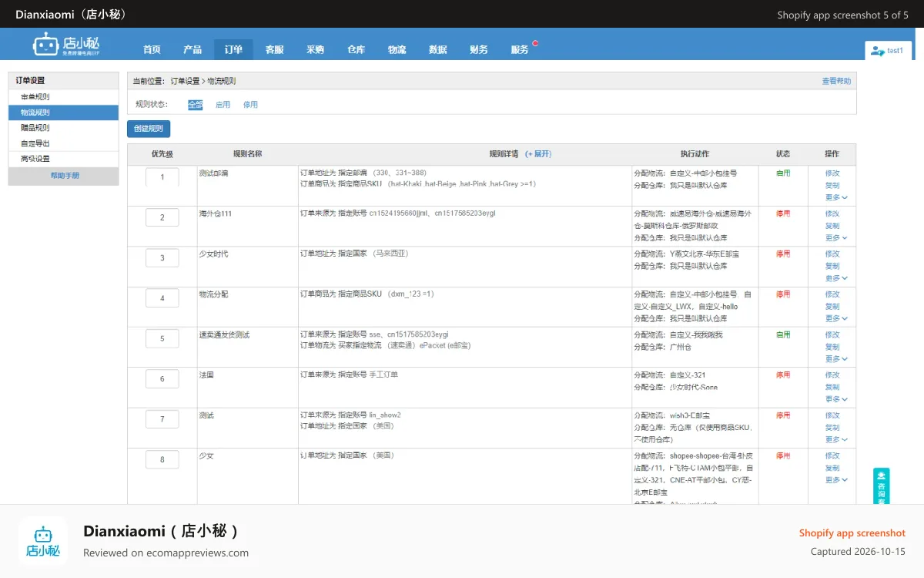Edit priority field of rule 少女时代
Screen dimensions: 924x578
[162, 257]
